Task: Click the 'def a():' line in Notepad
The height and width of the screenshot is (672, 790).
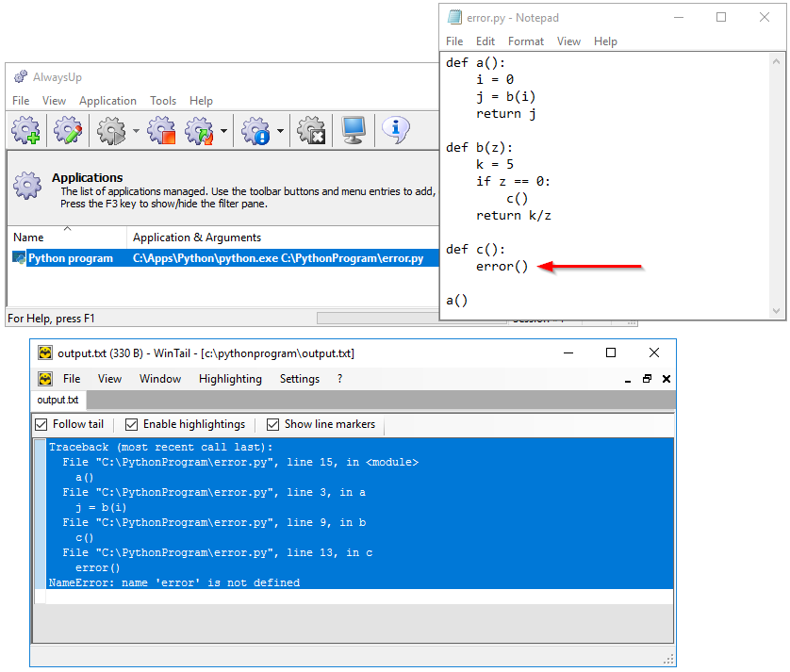Action: (475, 62)
